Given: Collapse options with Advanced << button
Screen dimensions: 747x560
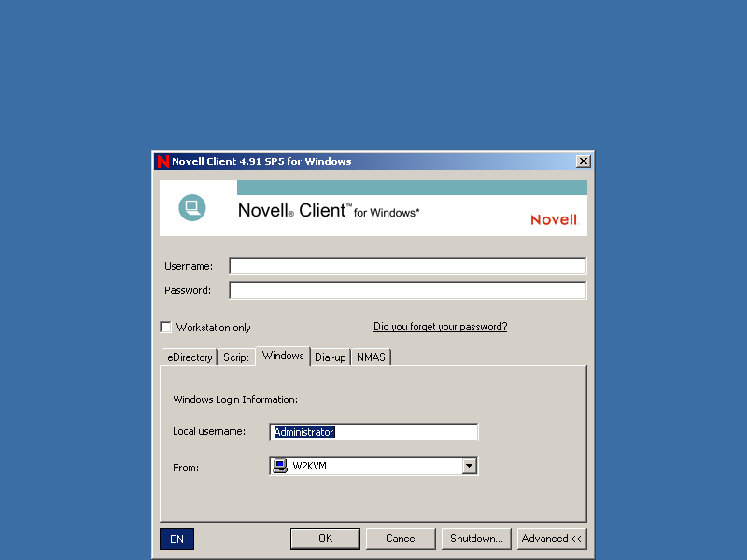Looking at the screenshot, I should click(552, 539).
